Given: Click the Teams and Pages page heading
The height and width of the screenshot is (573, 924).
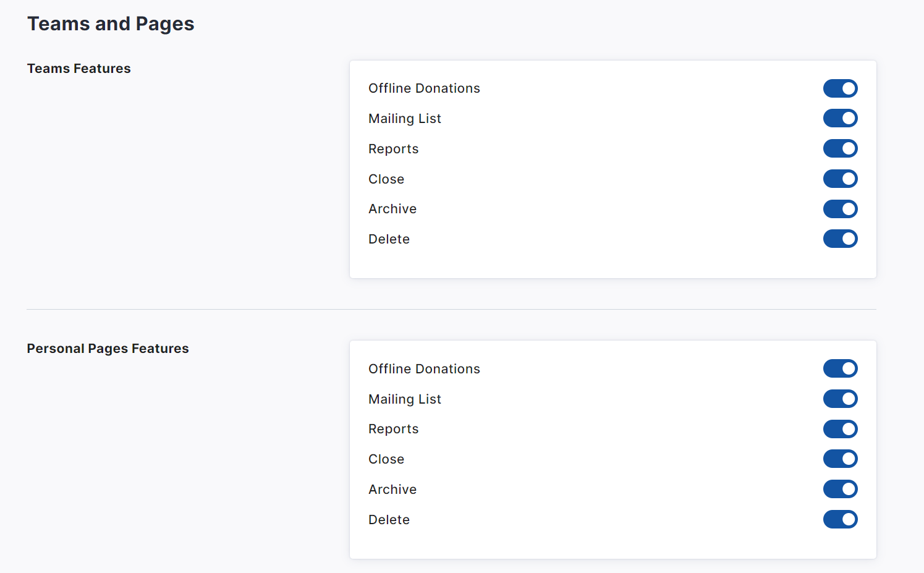Looking at the screenshot, I should pos(111,23).
